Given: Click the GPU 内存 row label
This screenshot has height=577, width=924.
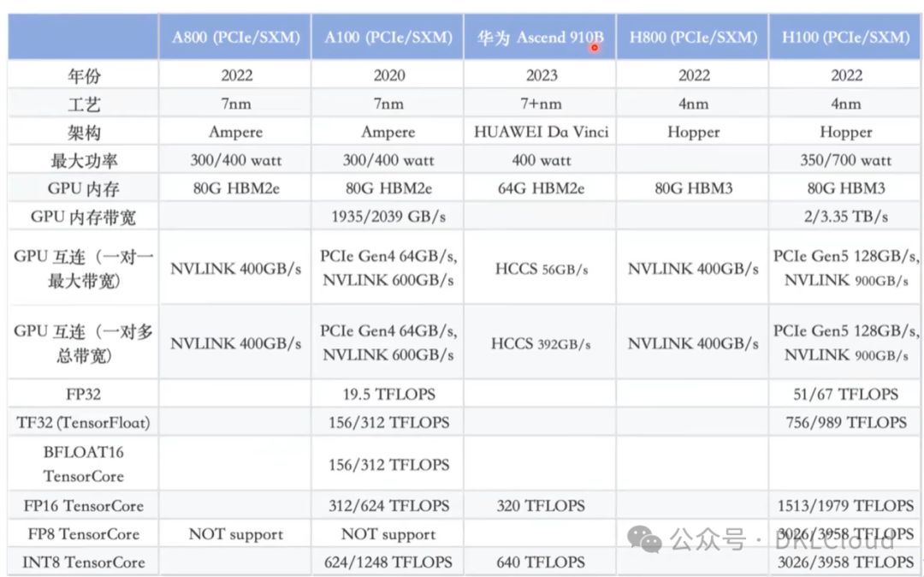Looking at the screenshot, I should 84,188.
